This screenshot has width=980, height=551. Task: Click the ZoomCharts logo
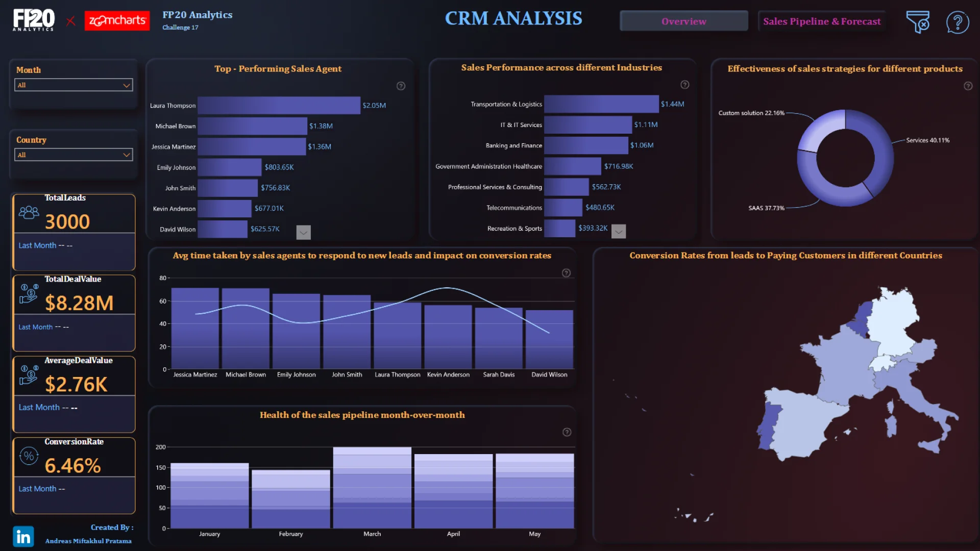coord(117,21)
